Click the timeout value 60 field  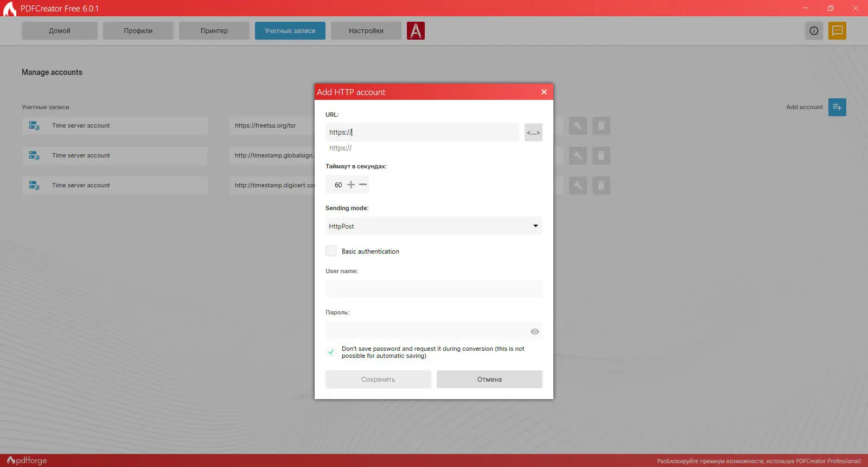point(338,185)
